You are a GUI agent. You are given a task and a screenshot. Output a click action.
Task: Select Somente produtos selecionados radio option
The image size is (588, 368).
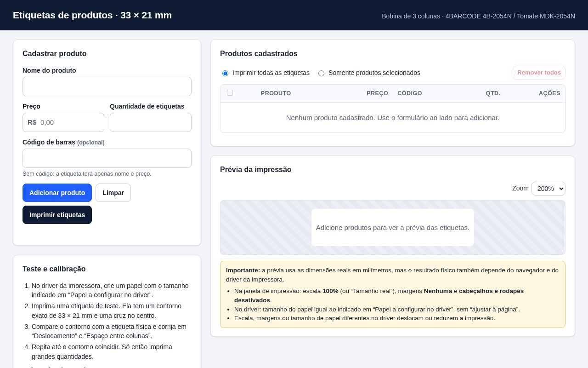[x=321, y=73]
